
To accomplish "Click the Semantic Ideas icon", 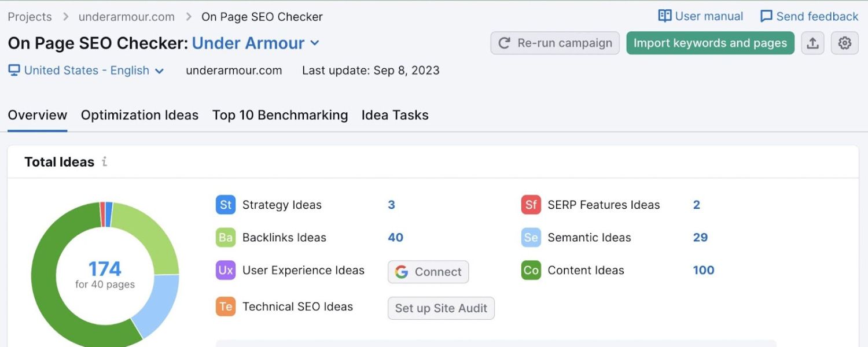I will point(530,237).
